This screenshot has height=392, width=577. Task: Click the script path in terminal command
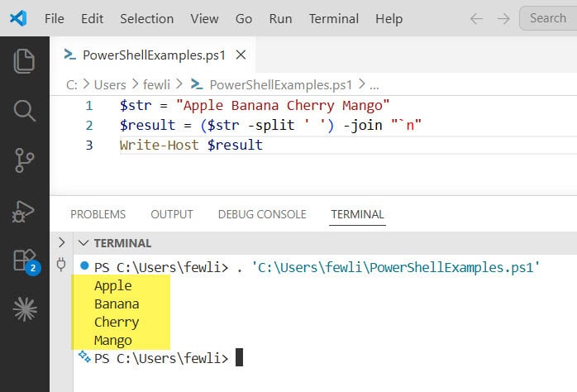tap(396, 268)
